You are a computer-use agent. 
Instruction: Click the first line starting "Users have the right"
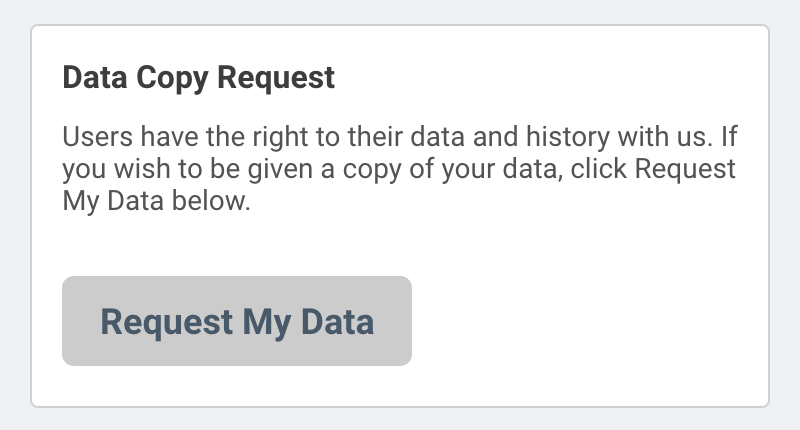click(x=398, y=136)
